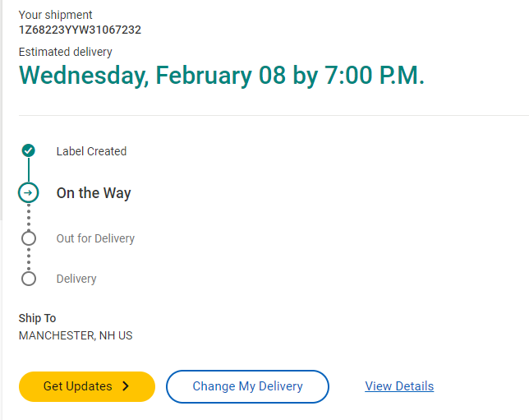This screenshot has height=420, width=529.
Task: Click the empty Delivery step circle
Action: click(x=29, y=279)
